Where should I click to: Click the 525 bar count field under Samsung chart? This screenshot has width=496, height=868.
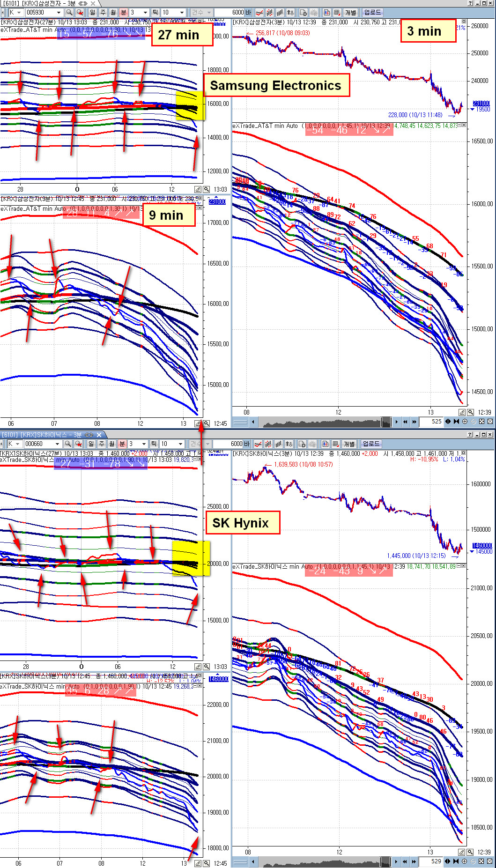pyautogui.click(x=431, y=422)
